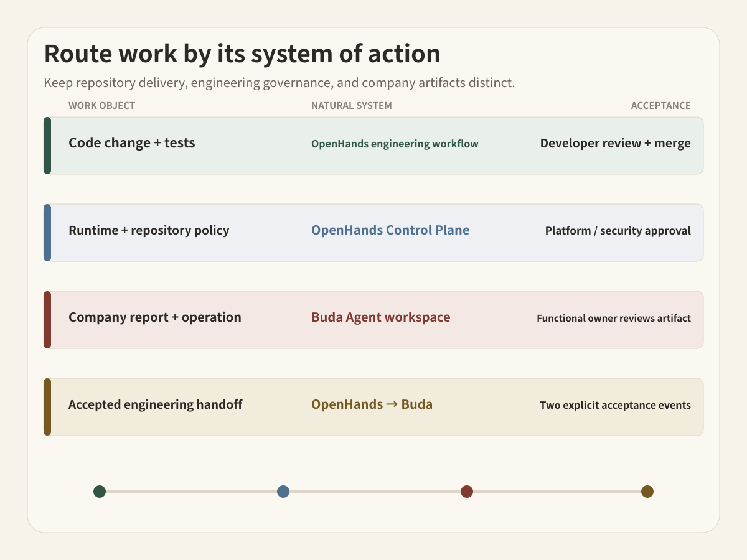Click red accent bar of Company report row

[47, 320]
